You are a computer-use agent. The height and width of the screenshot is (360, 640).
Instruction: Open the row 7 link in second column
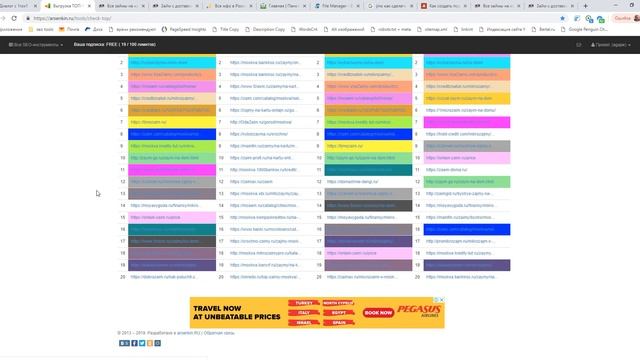[x=260, y=122]
